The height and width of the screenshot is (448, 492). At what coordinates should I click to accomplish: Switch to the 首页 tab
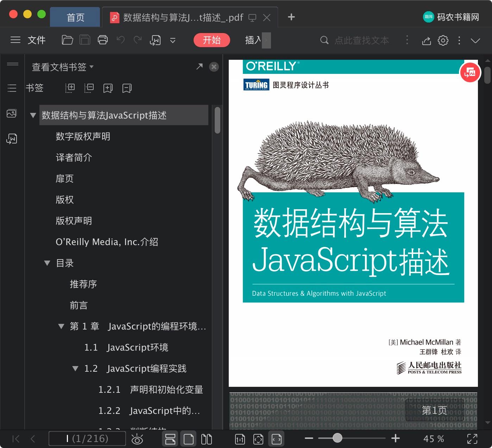75,17
